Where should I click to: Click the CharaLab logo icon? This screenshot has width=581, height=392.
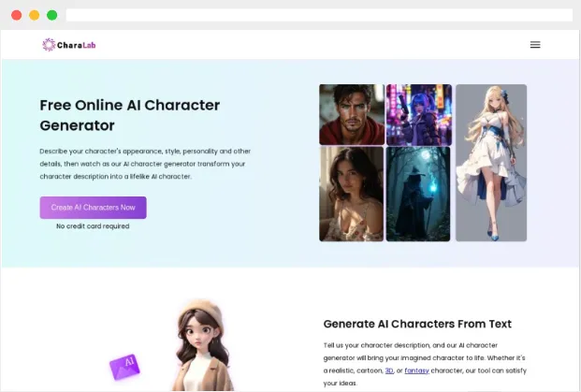[x=49, y=45]
